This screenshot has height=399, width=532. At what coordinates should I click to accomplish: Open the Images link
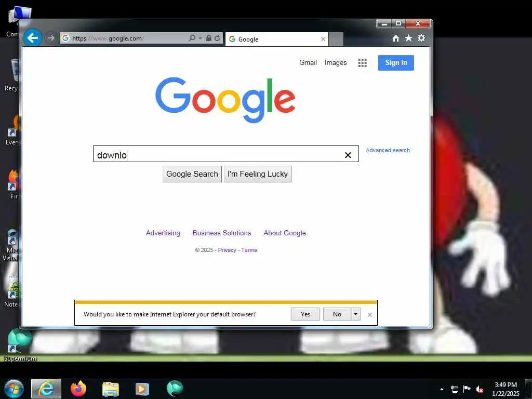336,62
